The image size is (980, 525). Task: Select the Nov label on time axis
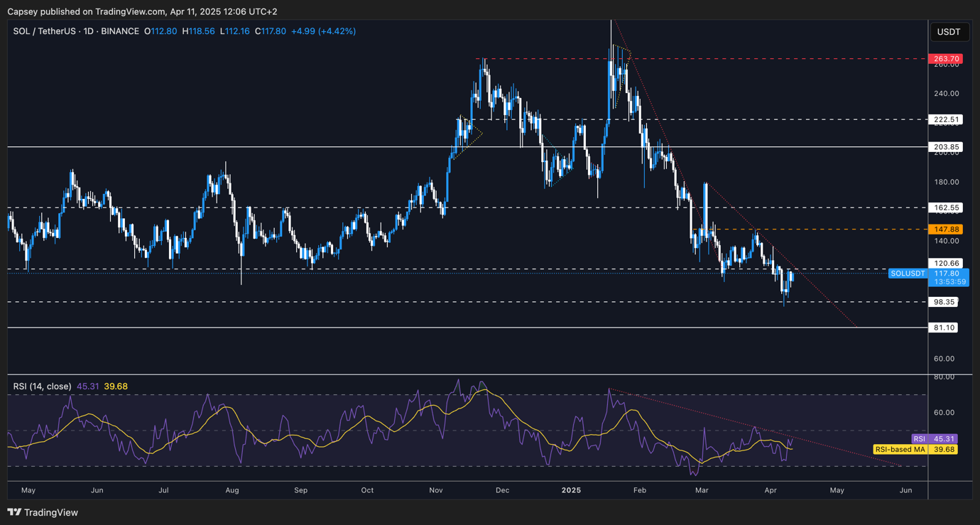click(436, 490)
